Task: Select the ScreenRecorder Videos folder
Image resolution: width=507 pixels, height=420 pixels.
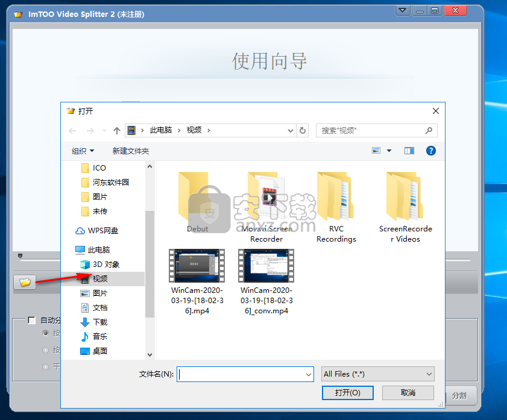Action: point(406,207)
